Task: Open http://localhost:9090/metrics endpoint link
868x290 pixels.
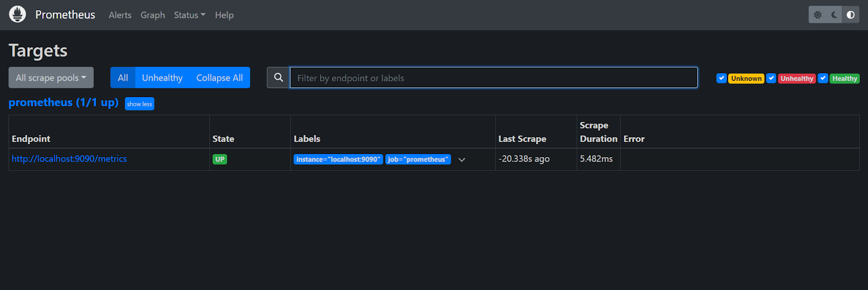Action: (x=69, y=159)
